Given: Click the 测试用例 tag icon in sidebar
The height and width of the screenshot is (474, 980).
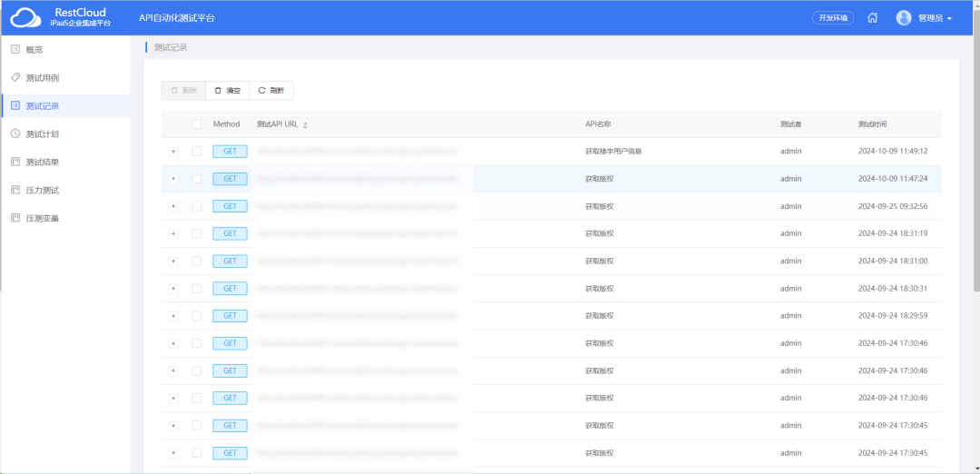Looking at the screenshot, I should [15, 78].
